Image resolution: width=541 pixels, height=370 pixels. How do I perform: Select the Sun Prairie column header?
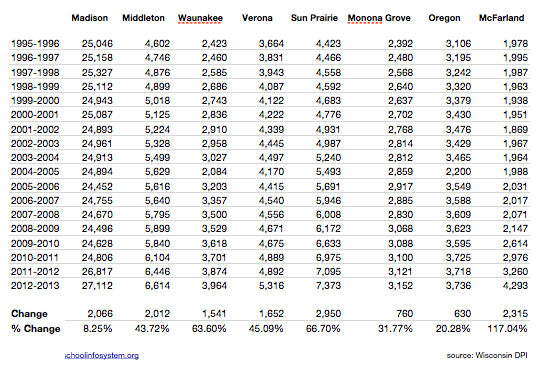coord(314,18)
